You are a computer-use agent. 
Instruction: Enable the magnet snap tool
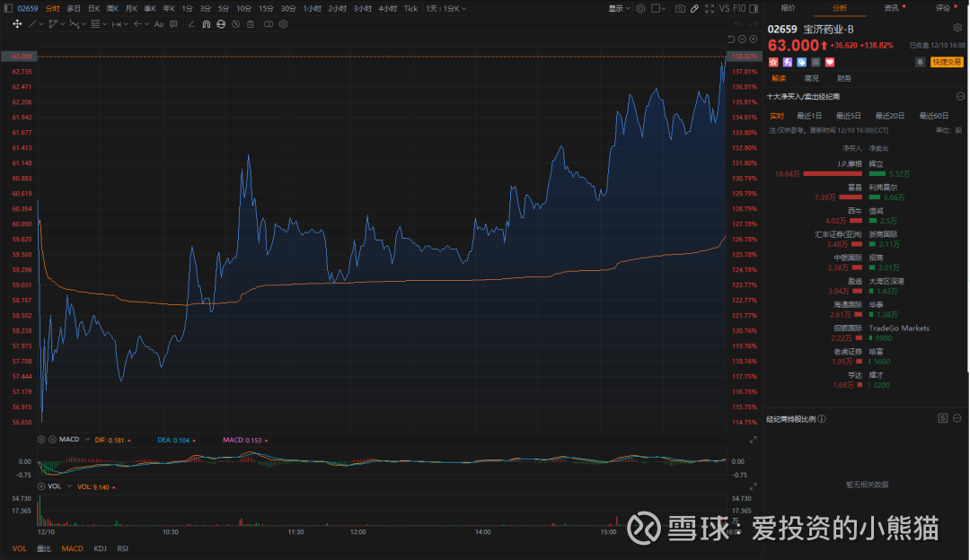click(206, 24)
